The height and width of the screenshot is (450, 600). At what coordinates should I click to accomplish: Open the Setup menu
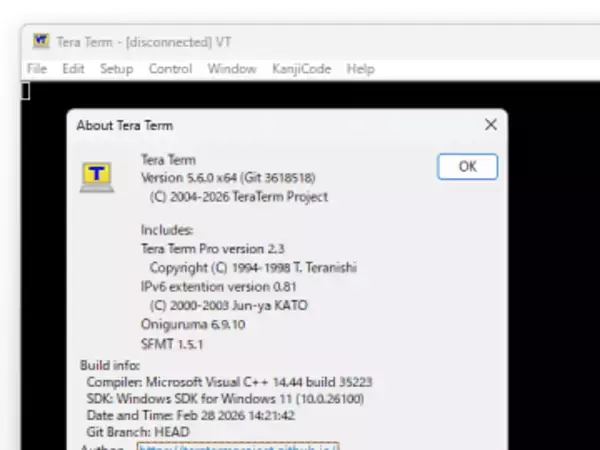pos(116,69)
